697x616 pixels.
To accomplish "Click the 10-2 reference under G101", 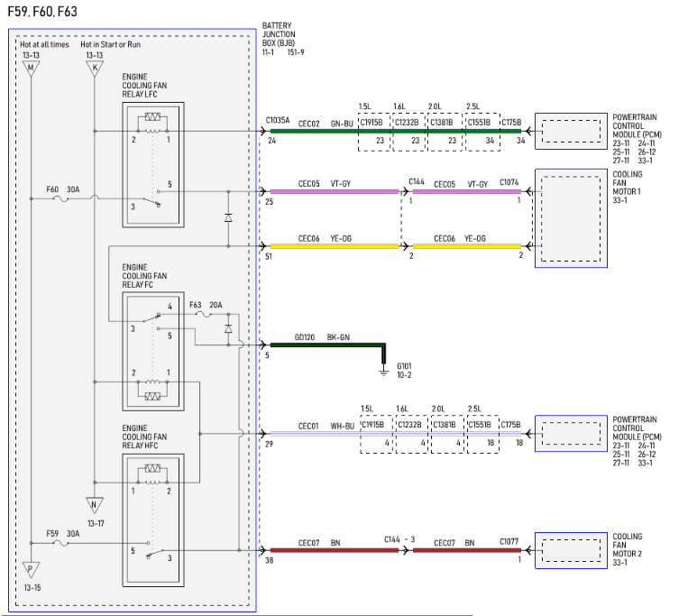I will pyautogui.click(x=404, y=375).
